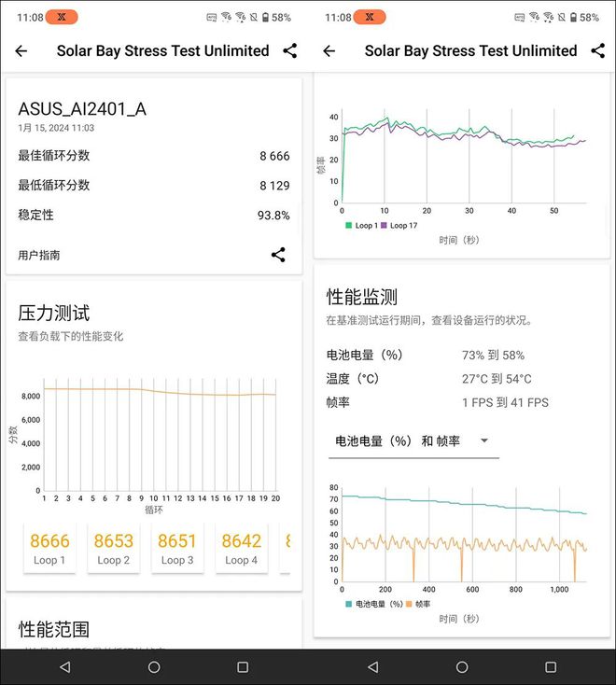The height and width of the screenshot is (685, 616).
Task: Tap right Android back navigation triangle
Action: [373, 666]
